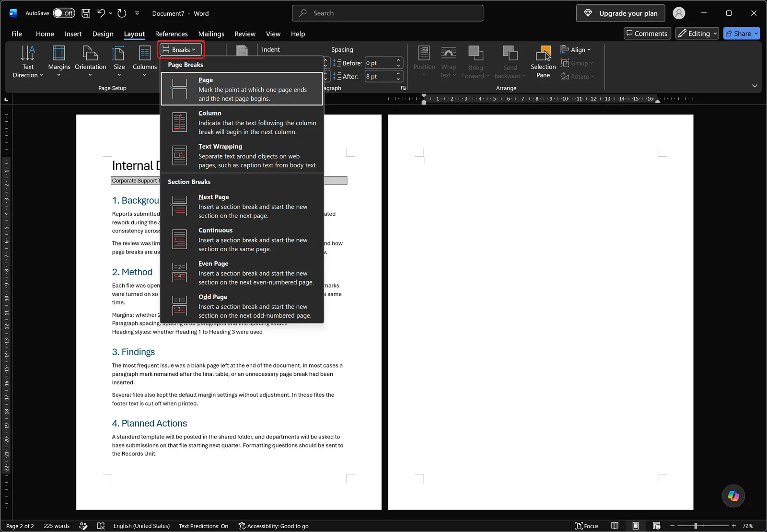This screenshot has height=532, width=767.
Task: Switch to the References tab
Action: pos(171,34)
